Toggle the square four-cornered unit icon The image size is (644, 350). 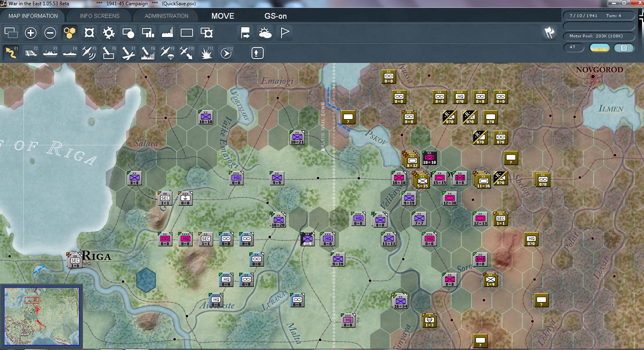[x=89, y=33]
